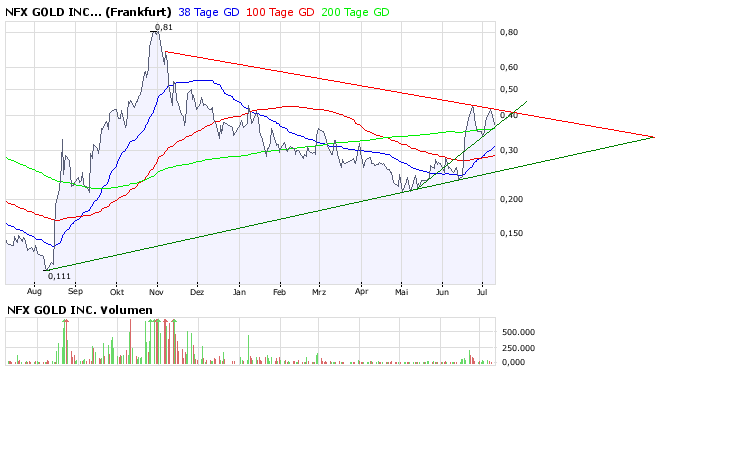The width and height of the screenshot is (738, 475).
Task: Click the NFX GOLD INC... (Frankfurt) chart title
Action: pyautogui.click(x=88, y=12)
